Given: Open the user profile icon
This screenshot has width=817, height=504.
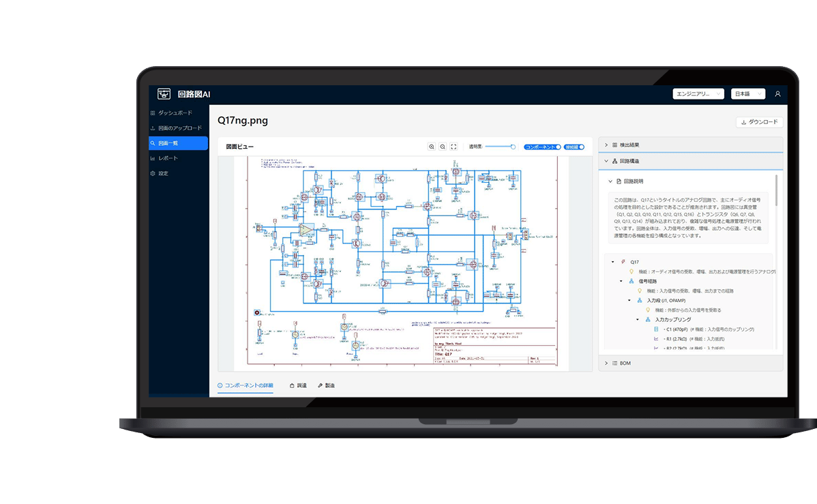Looking at the screenshot, I should [x=777, y=94].
